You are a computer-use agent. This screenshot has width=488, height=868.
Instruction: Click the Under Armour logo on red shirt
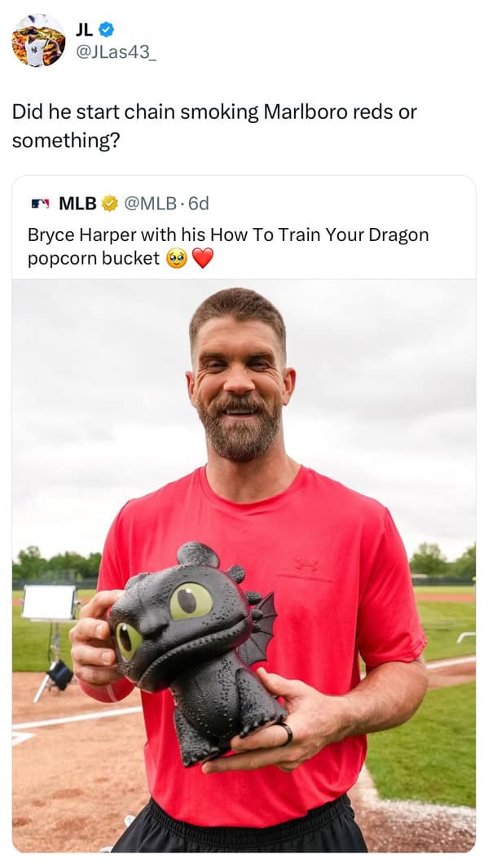(306, 564)
